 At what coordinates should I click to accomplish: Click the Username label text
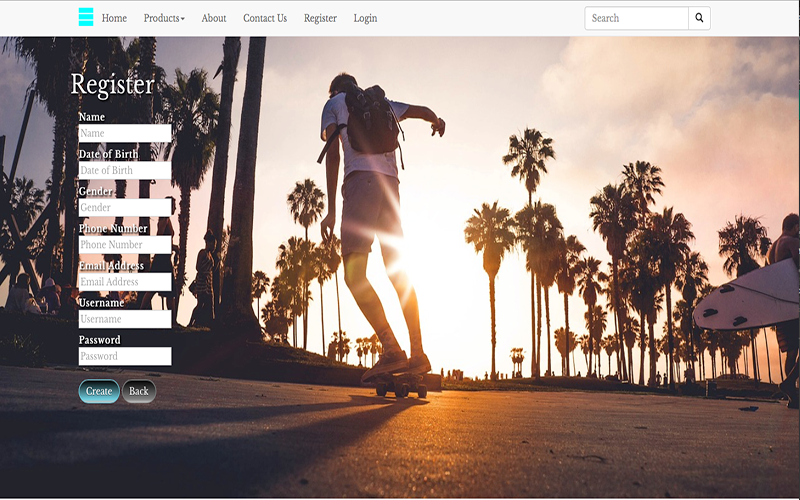tap(102, 303)
